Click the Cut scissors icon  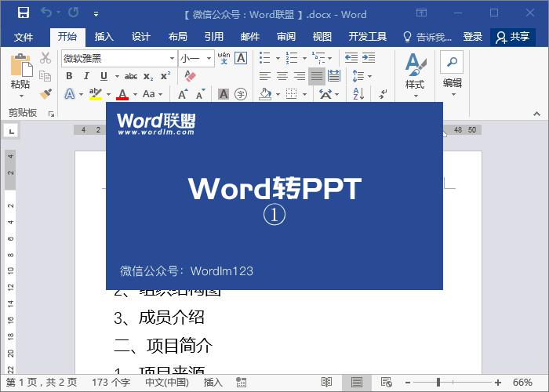pos(45,58)
